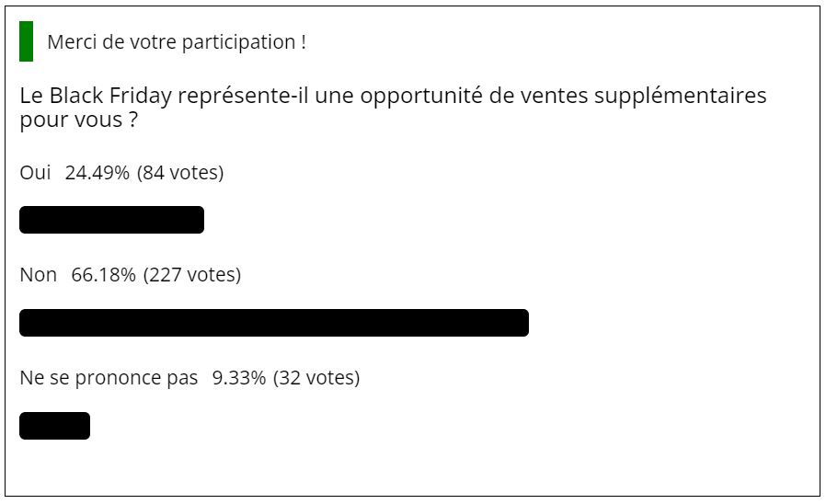This screenshot has height=504, width=826.
Task: Click the 24.49% result percentage
Action: point(98,173)
